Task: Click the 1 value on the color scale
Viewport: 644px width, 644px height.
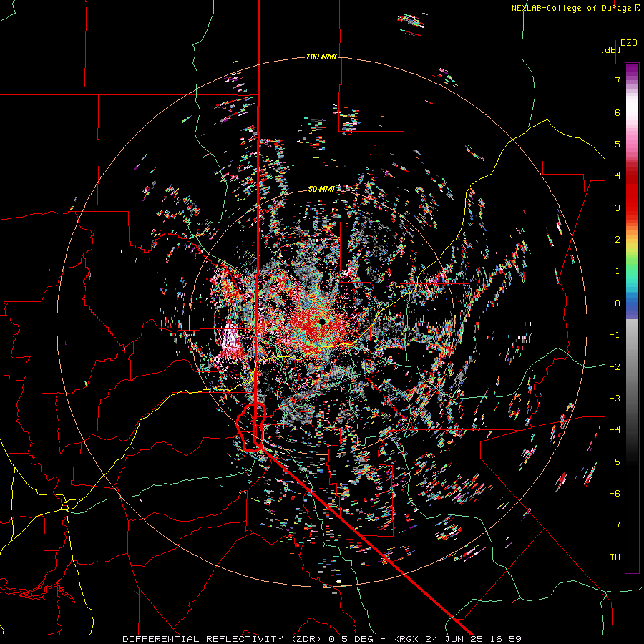Action: coord(618,271)
